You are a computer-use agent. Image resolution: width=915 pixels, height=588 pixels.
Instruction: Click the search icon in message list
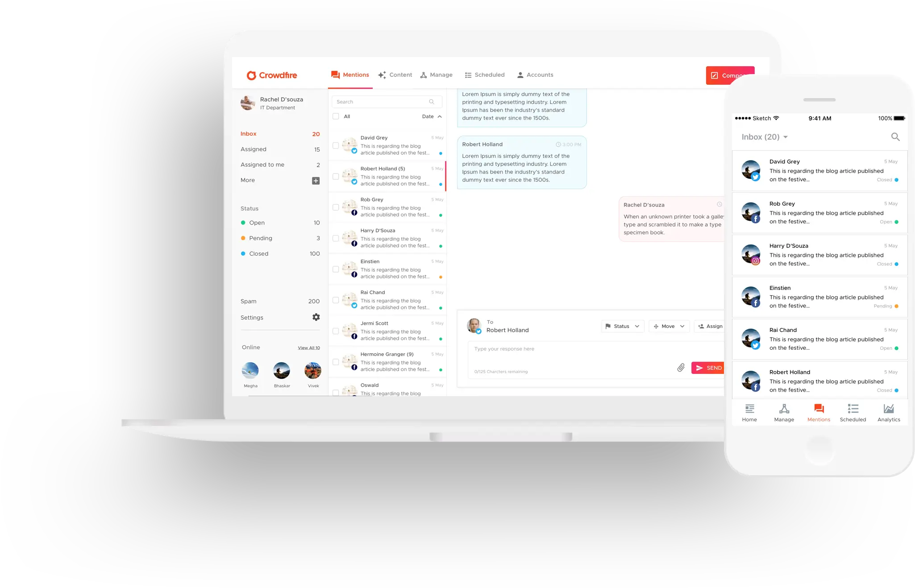[432, 101]
